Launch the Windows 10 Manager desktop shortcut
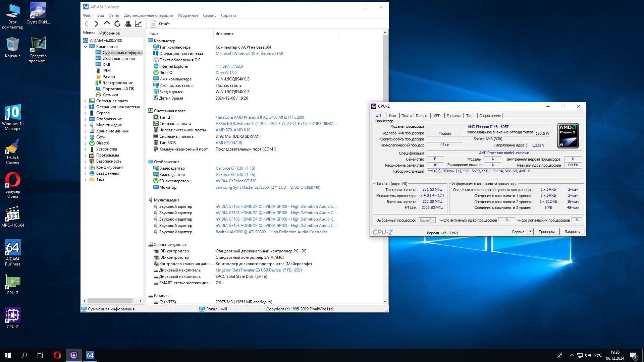Screen dimensions: 644x362 click(x=13, y=117)
